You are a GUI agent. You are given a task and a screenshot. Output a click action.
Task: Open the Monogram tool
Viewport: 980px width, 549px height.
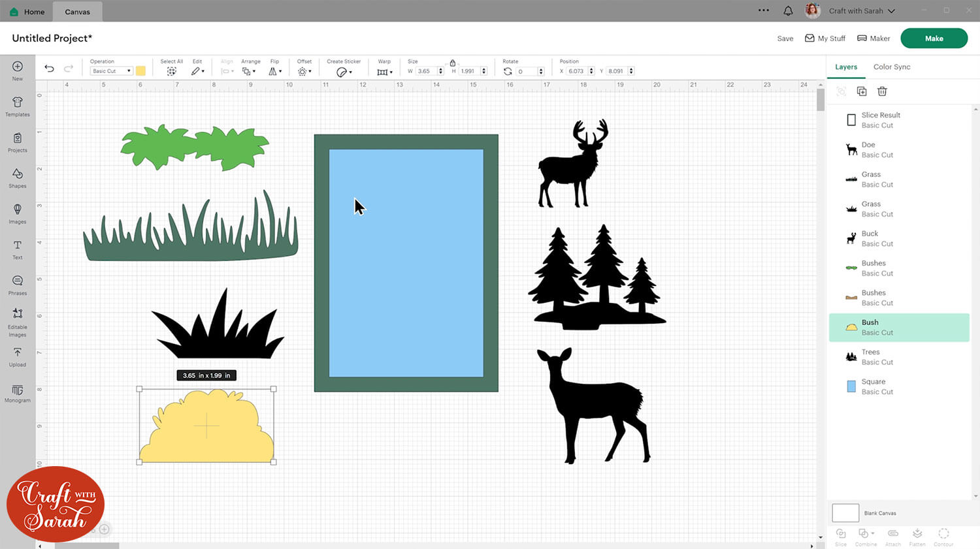click(x=18, y=393)
